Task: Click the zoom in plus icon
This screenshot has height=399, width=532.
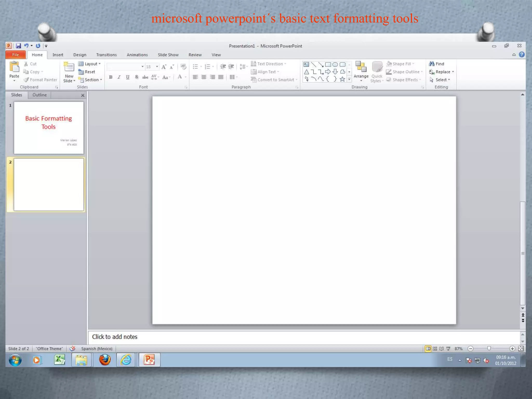Action: (x=512, y=349)
